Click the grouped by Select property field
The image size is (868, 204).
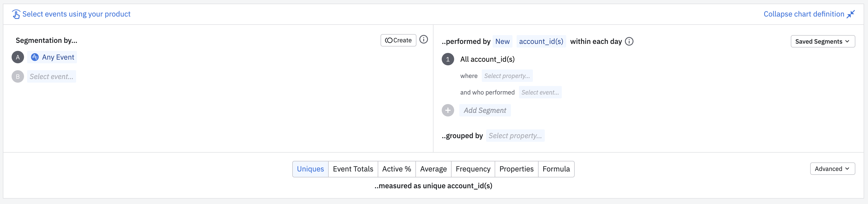pyautogui.click(x=515, y=136)
